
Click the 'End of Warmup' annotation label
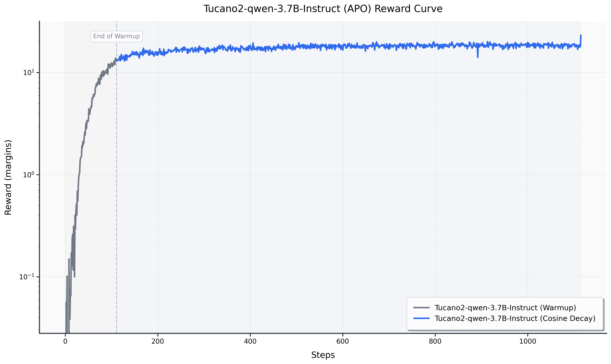point(116,36)
